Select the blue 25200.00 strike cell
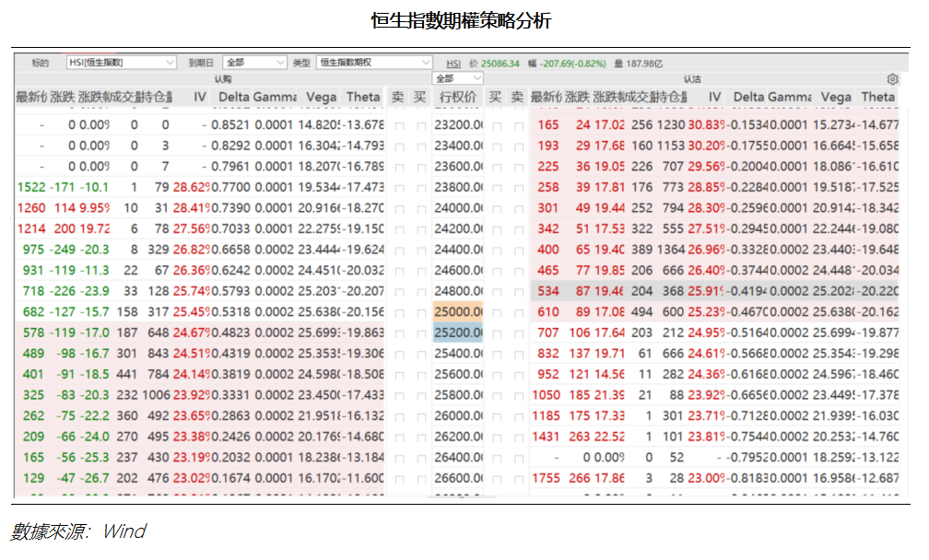929x560 pixels. click(x=458, y=332)
